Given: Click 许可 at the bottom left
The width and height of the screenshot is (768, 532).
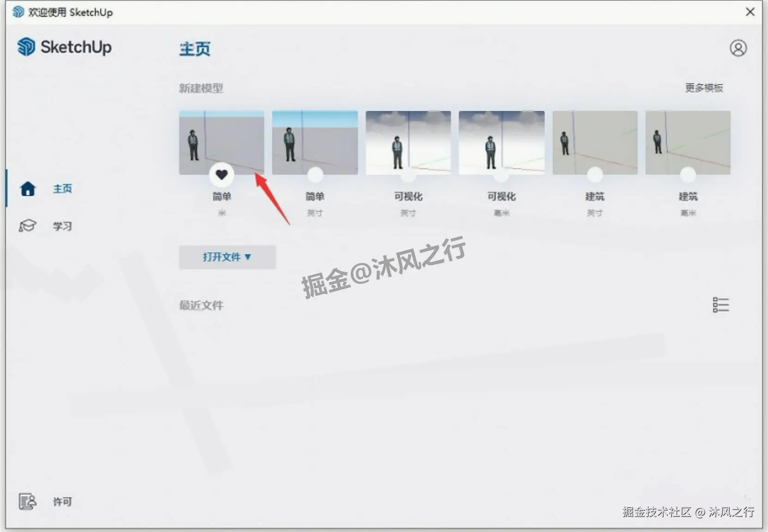Looking at the screenshot, I should click(x=62, y=502).
